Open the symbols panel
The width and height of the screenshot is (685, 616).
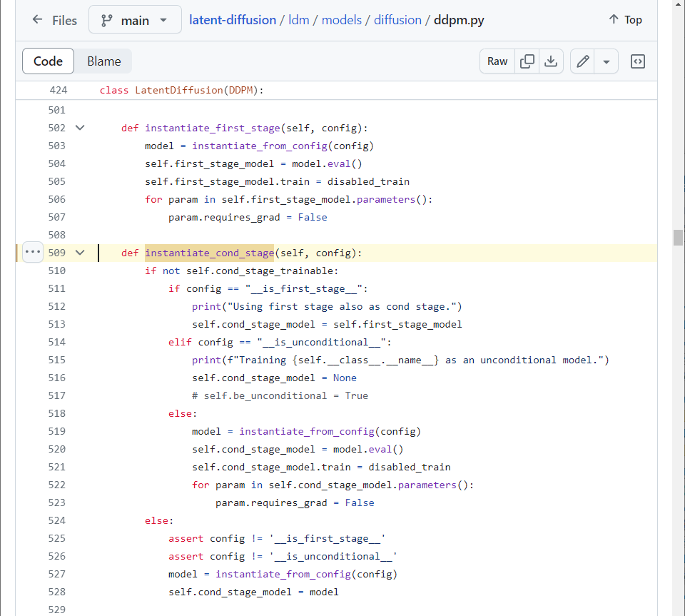(638, 61)
